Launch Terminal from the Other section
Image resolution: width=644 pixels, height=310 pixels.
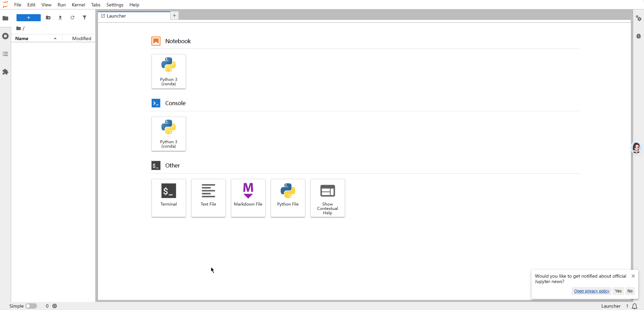click(x=168, y=198)
